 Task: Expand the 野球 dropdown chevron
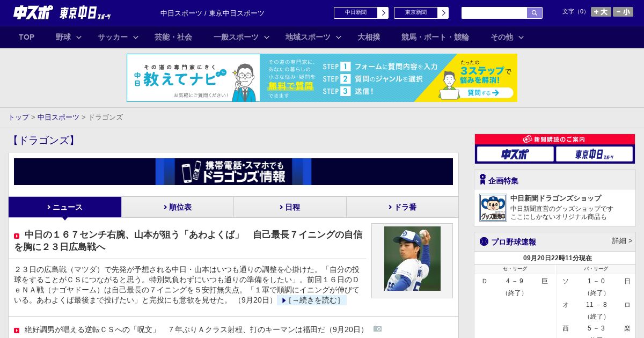(x=79, y=37)
